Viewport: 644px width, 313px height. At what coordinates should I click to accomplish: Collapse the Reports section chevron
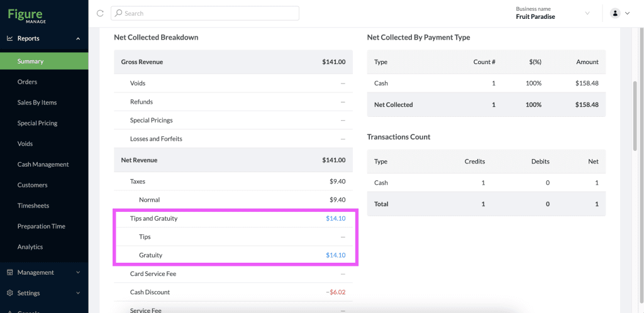click(x=78, y=38)
